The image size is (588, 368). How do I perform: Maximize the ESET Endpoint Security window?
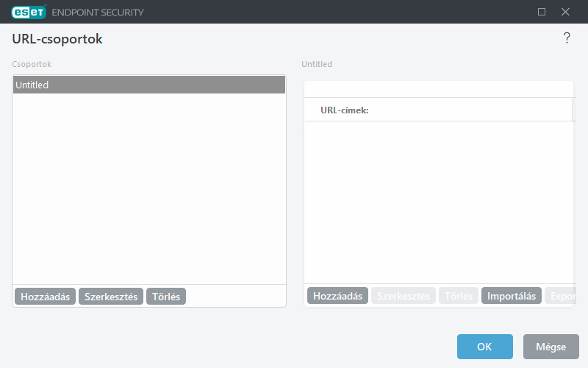pos(542,12)
